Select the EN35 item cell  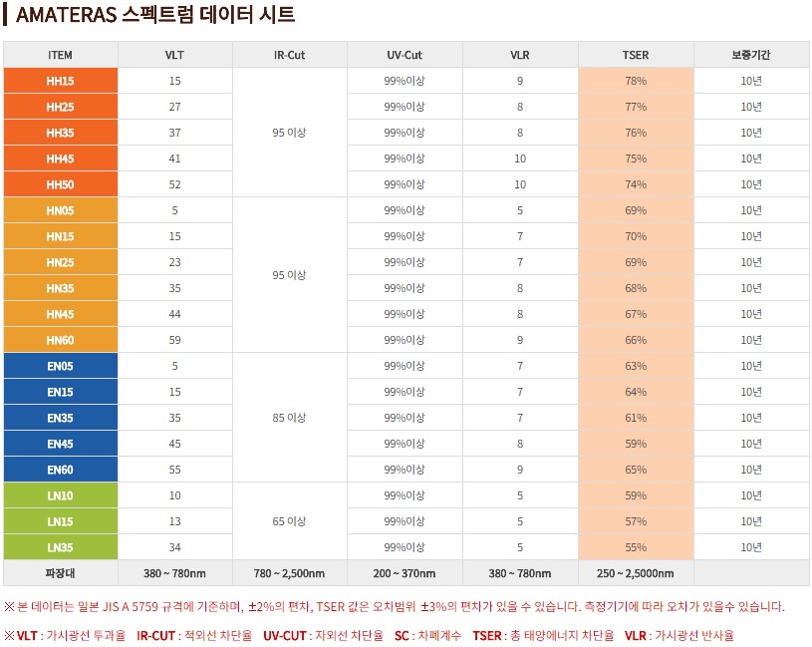click(x=61, y=418)
